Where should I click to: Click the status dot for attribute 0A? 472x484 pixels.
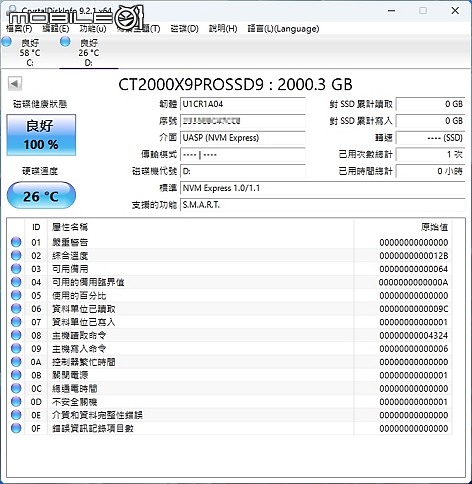click(16, 362)
